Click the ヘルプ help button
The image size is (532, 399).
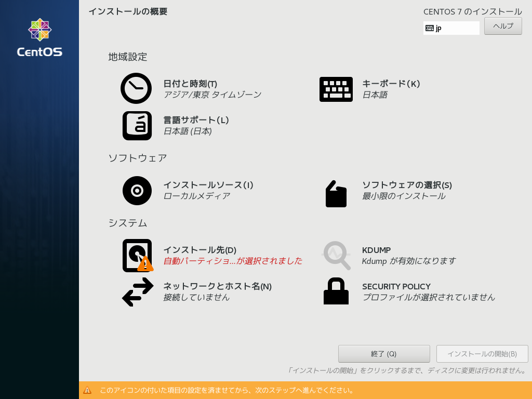[503, 26]
